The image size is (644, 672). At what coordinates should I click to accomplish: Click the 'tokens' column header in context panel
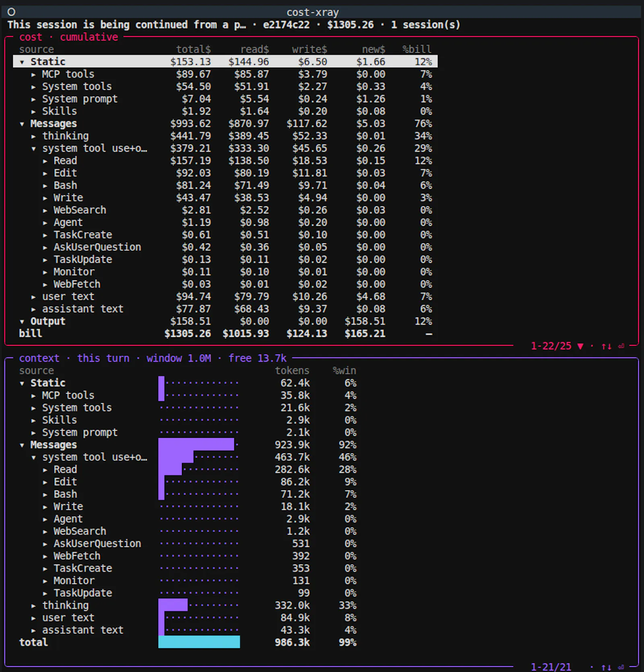[292, 371]
